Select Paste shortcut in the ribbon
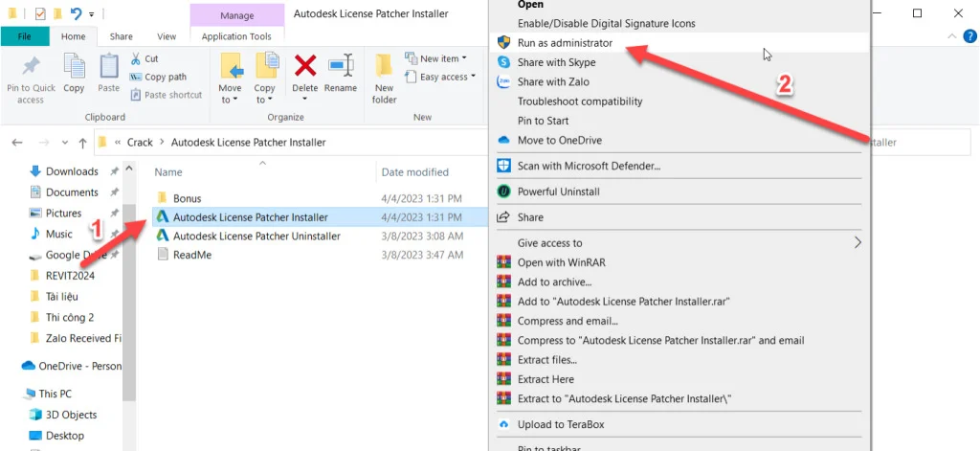 [167, 95]
